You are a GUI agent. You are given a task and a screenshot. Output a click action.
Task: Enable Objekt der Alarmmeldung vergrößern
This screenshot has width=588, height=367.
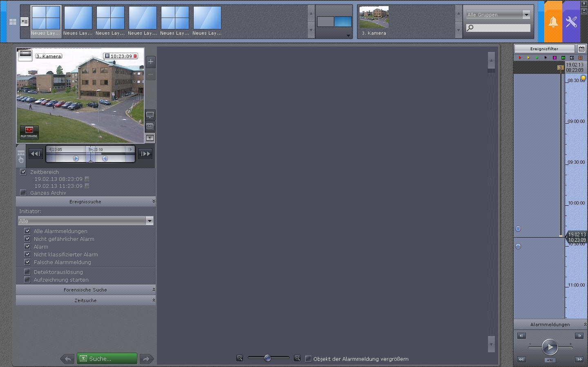coord(309,359)
